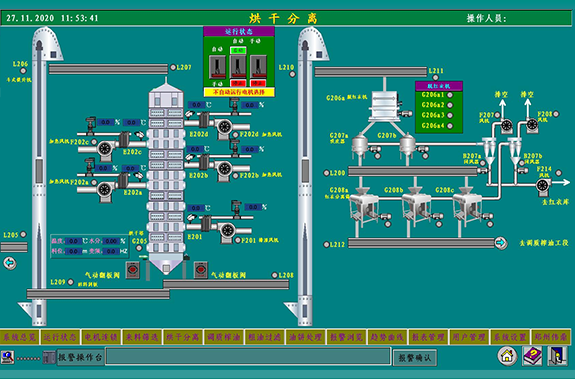
Task: Toggle the G206a1 indicator
Action: [450, 95]
